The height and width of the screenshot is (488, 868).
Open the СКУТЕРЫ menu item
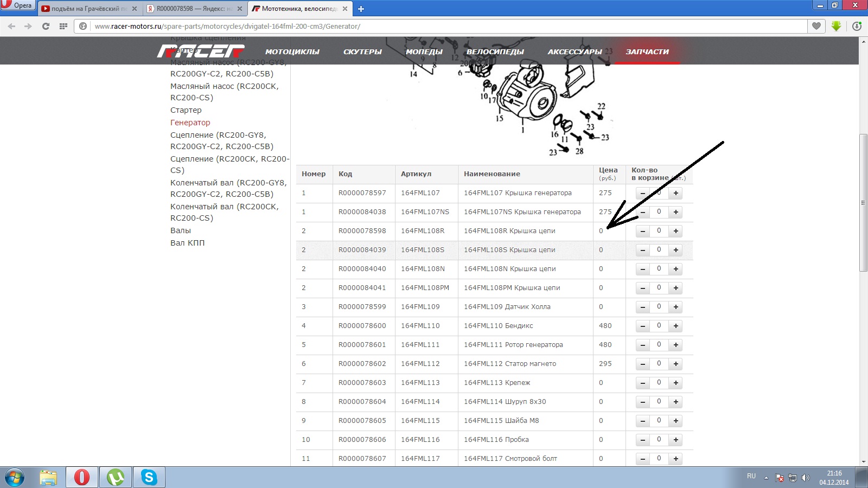pos(362,52)
